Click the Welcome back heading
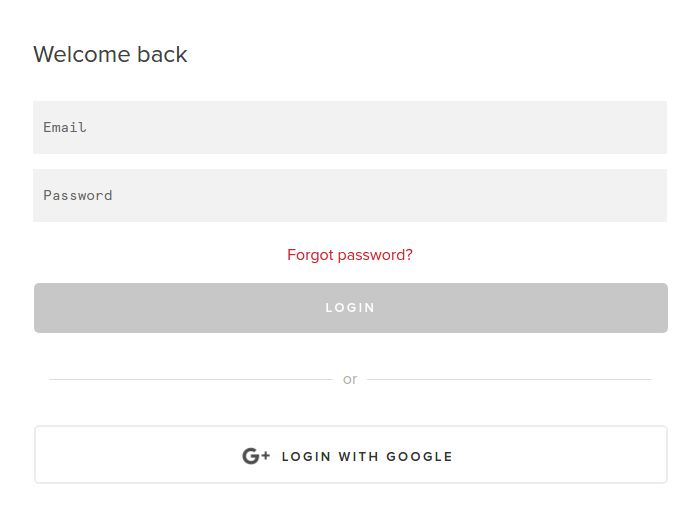This screenshot has width=697, height=521. pos(110,54)
